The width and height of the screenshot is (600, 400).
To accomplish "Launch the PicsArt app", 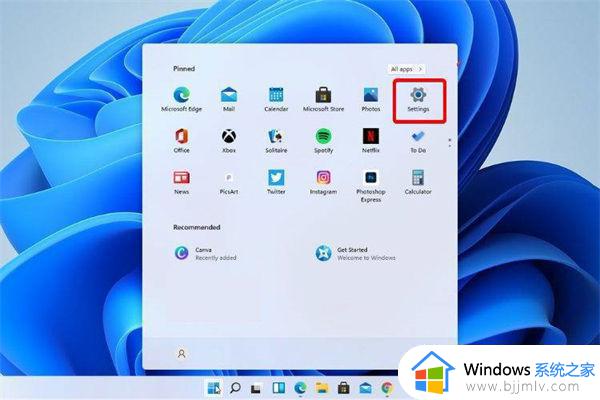I will tap(229, 182).
